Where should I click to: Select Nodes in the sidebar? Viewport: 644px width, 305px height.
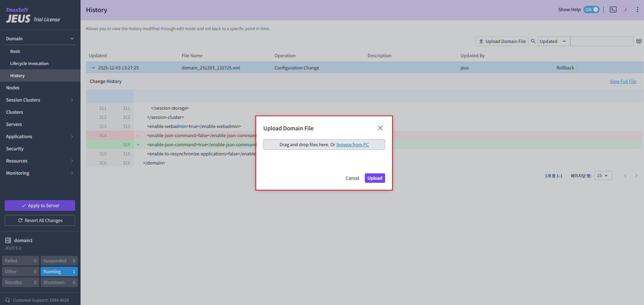(x=13, y=88)
